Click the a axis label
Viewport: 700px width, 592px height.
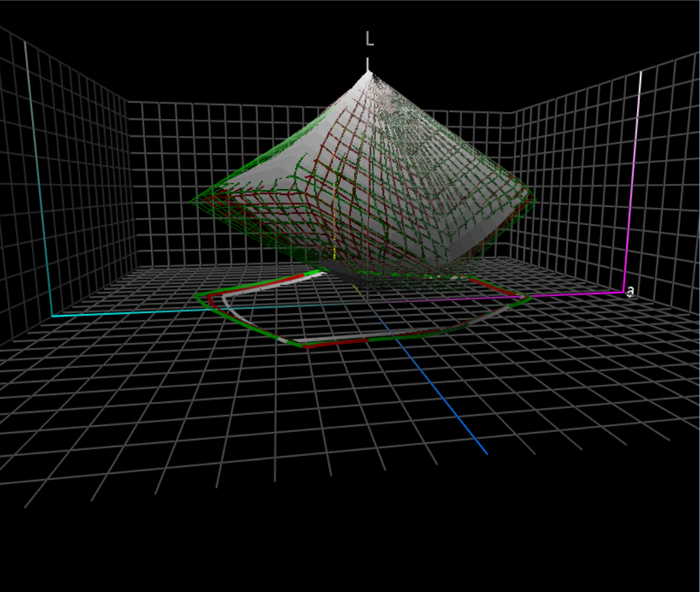click(x=631, y=293)
